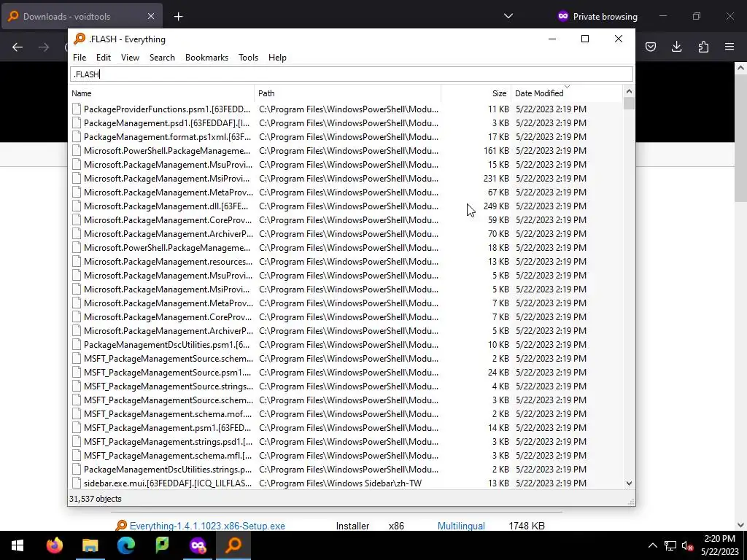747x560 pixels.
Task: Go forward in the Firefox browser
Action: (x=44, y=47)
